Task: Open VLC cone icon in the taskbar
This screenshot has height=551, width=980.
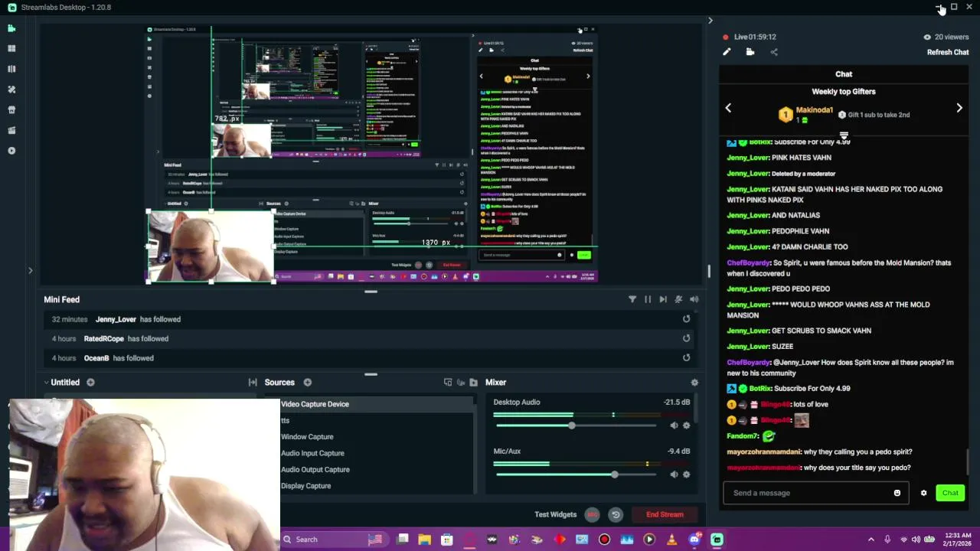Action: (671, 540)
